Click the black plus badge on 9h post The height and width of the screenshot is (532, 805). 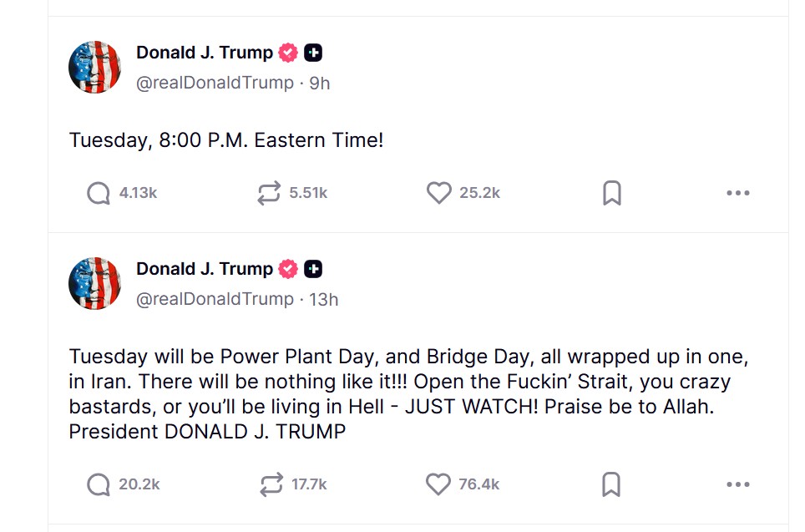pyautogui.click(x=313, y=53)
